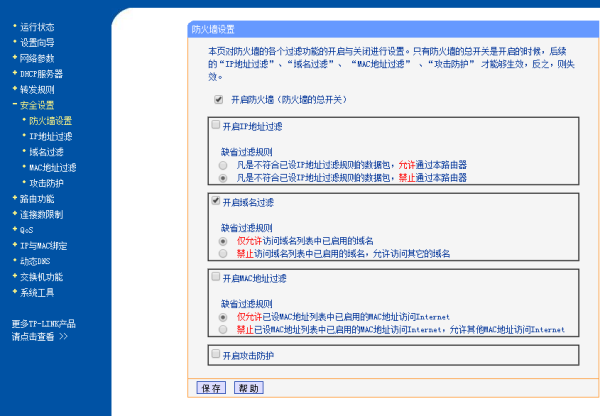
Task: Enable 开启IP地址过滤 checkbox
Action: 216,125
